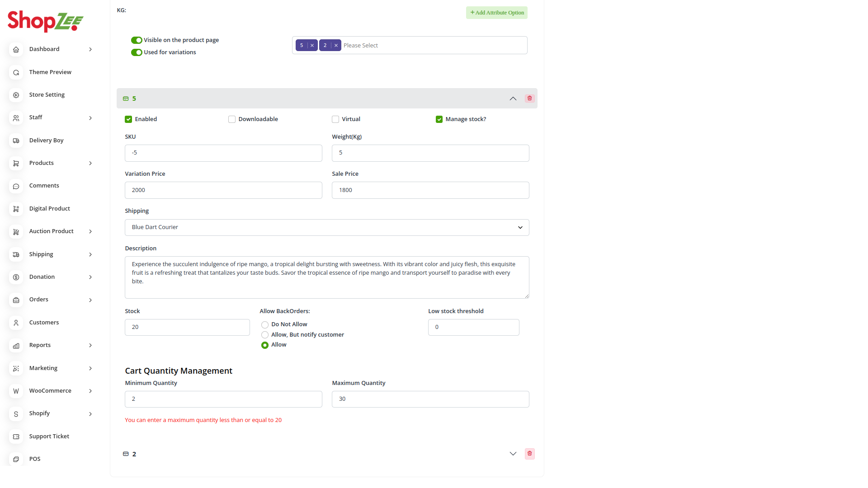The height and width of the screenshot is (488, 868).
Task: Click the POS sidebar icon
Action: [x=16, y=459]
